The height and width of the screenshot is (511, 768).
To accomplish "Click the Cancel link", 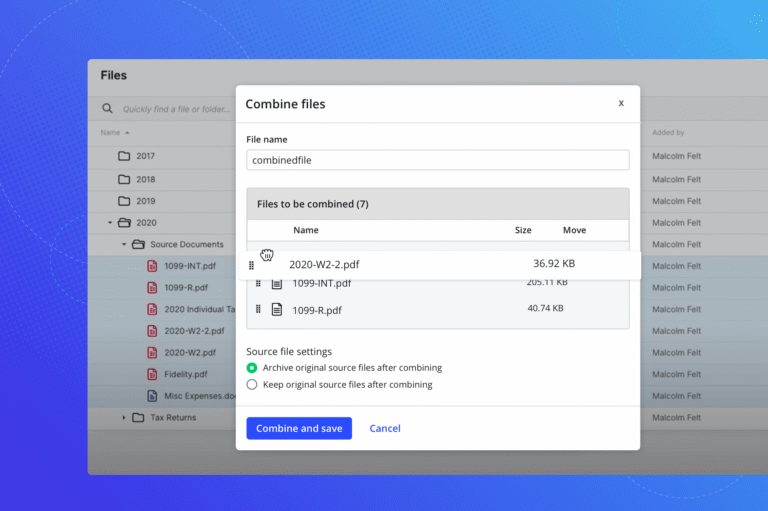I will coord(385,429).
